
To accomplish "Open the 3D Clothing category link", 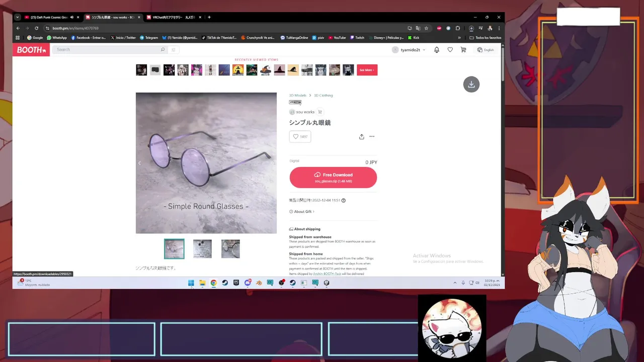I will coord(324,96).
